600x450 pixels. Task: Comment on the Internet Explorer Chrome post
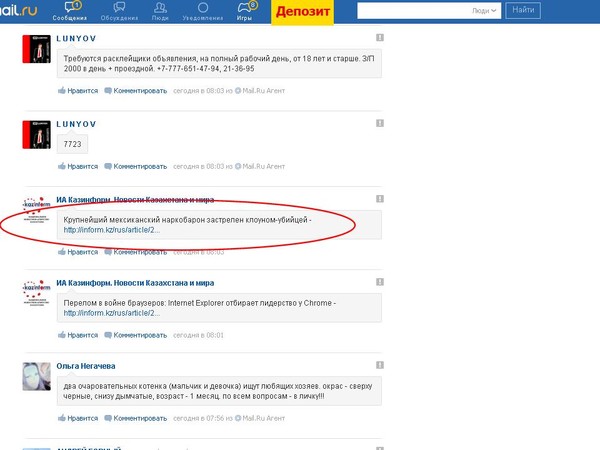click(x=136, y=335)
